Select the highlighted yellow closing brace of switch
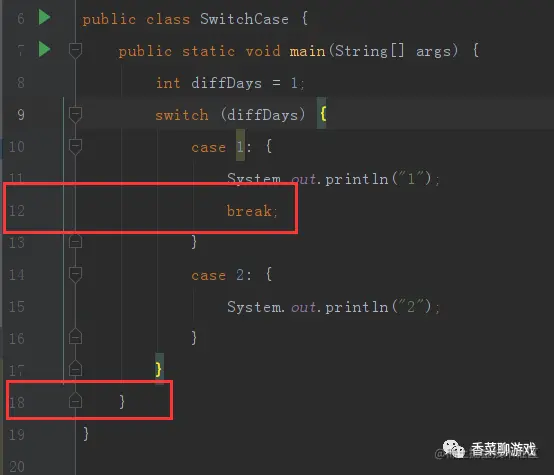 tap(159, 369)
